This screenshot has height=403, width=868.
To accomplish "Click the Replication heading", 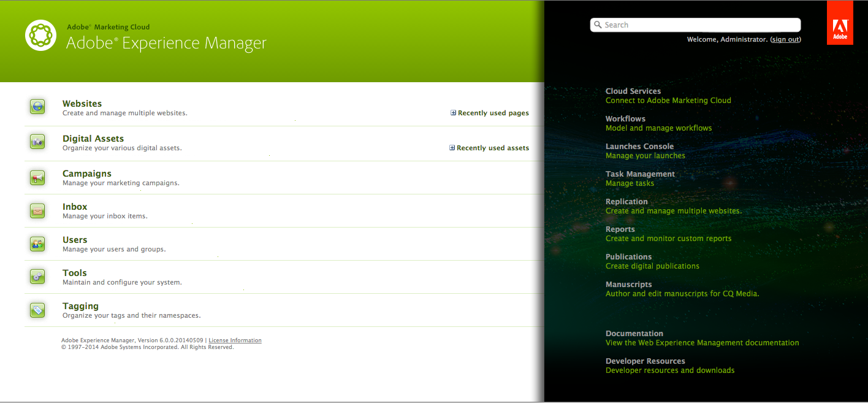I will [x=626, y=202].
